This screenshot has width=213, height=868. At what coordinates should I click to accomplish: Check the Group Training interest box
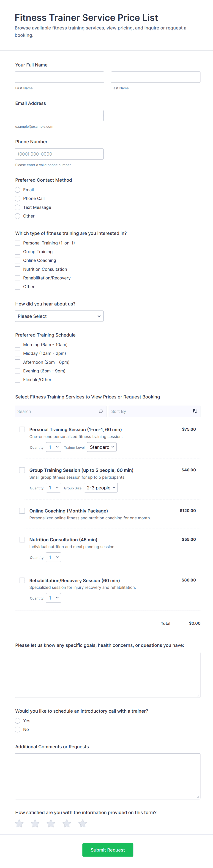point(18,252)
